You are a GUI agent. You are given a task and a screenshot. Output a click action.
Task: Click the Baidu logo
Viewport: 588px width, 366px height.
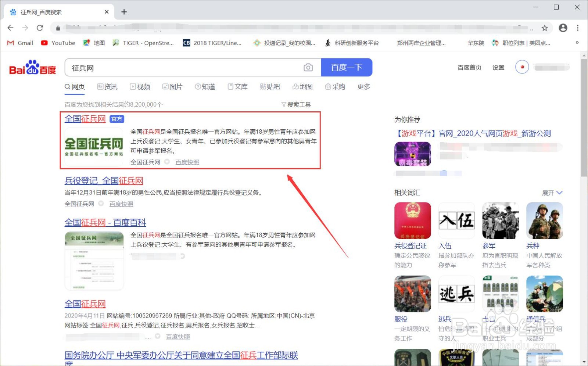tap(33, 68)
